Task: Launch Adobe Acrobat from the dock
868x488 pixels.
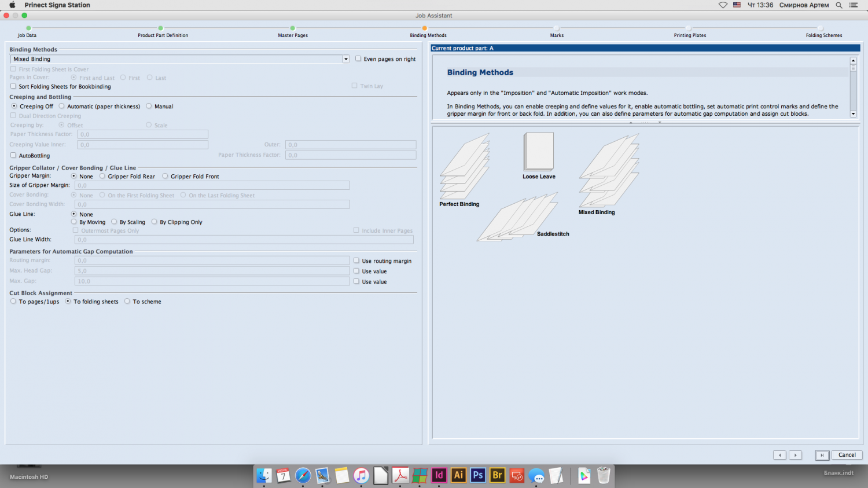Action: [400, 475]
